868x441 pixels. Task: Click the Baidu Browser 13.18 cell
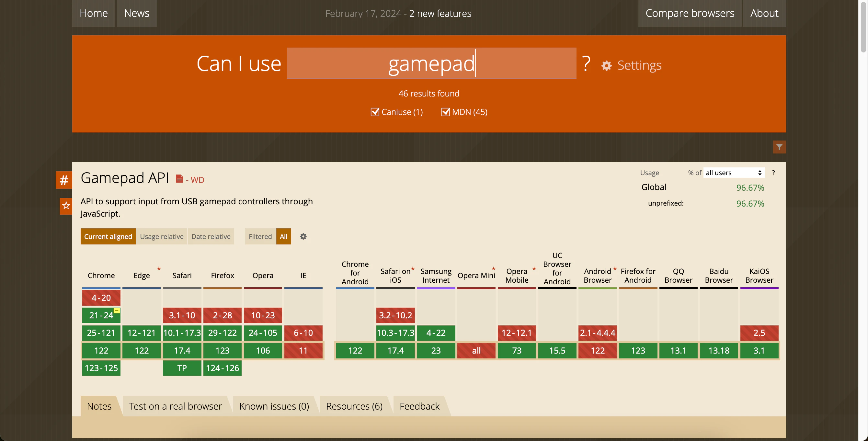719,350
